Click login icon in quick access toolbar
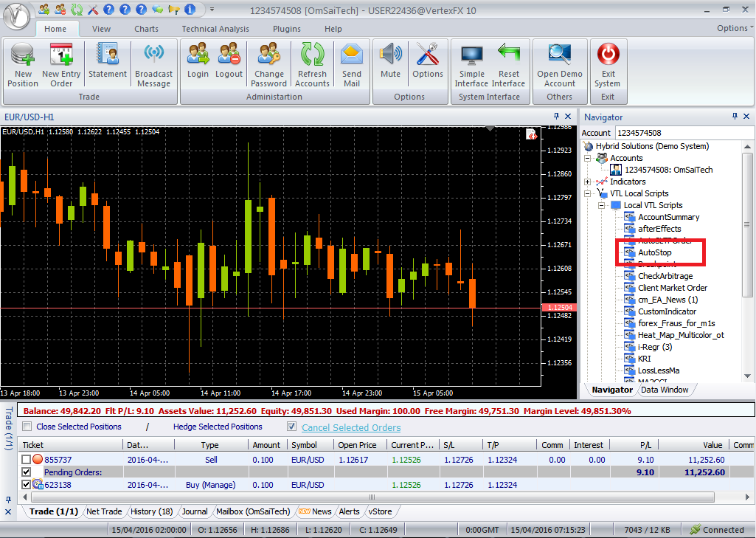 pyautogui.click(x=44, y=9)
